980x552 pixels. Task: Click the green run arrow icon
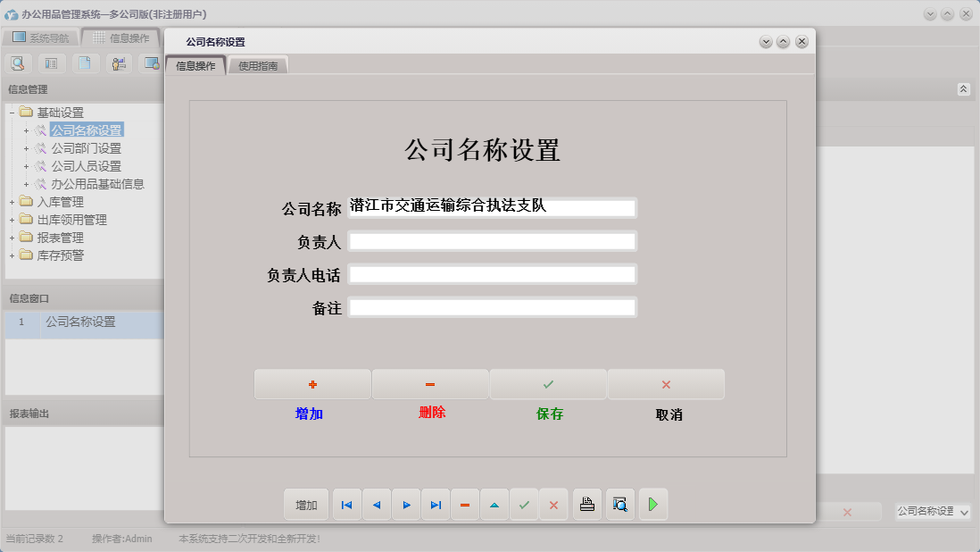coord(652,504)
